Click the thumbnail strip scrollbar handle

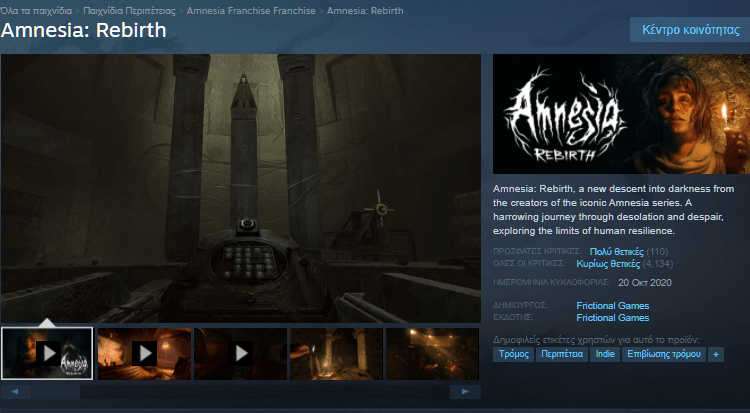pos(56,392)
